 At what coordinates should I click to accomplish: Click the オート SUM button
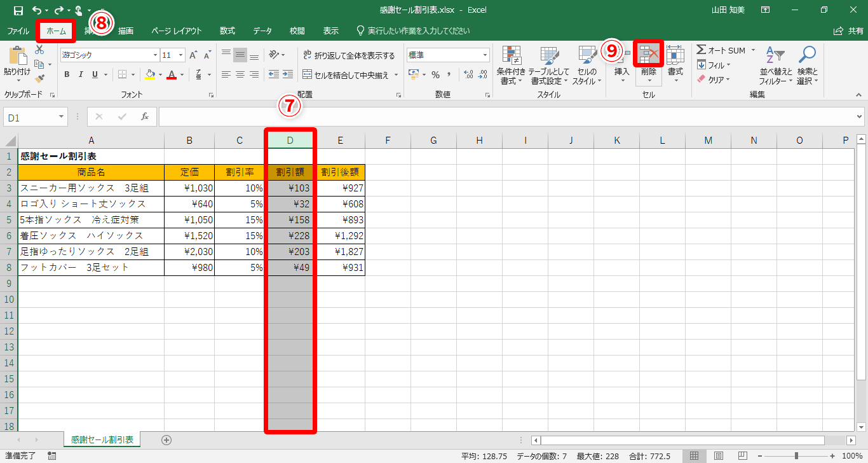(722, 50)
